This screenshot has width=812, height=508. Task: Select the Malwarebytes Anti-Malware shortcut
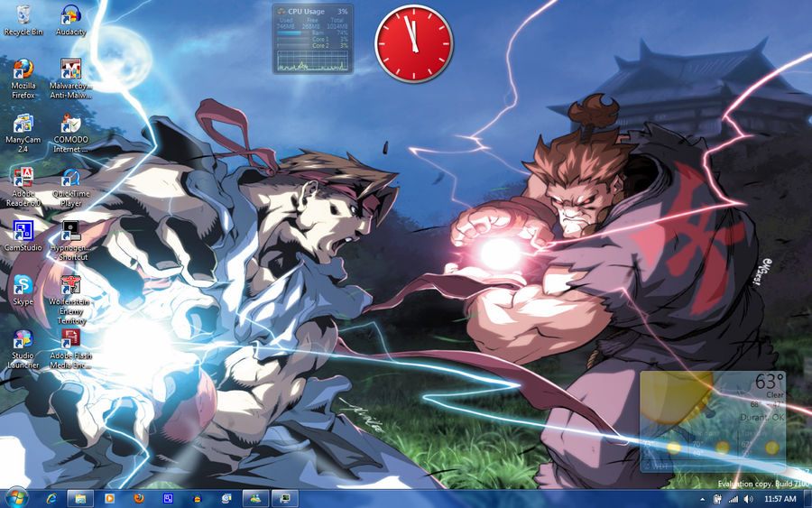coord(70,79)
